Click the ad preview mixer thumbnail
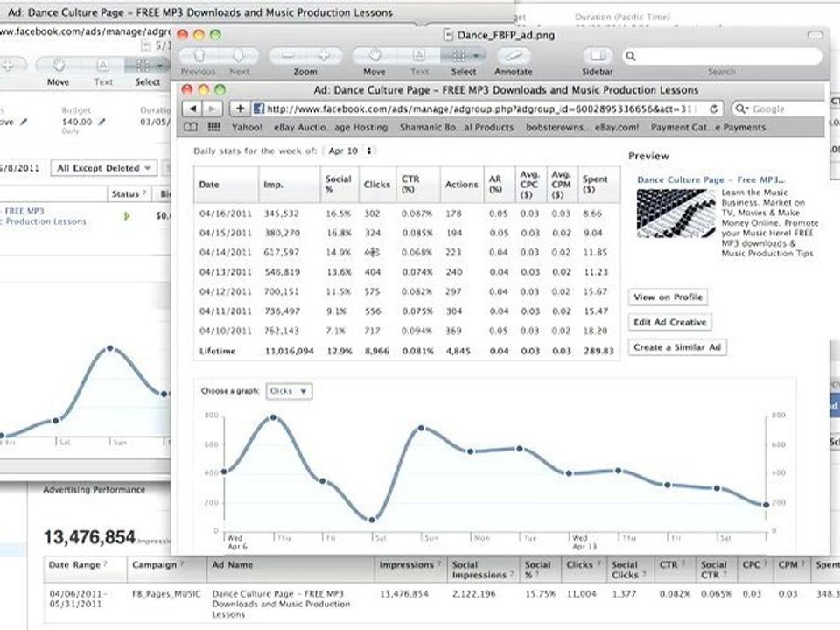The width and height of the screenshot is (840, 630). [x=675, y=213]
